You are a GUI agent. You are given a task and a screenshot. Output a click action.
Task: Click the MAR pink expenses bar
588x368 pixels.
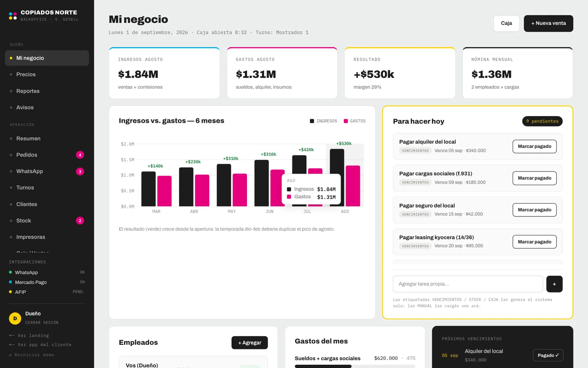click(164, 191)
